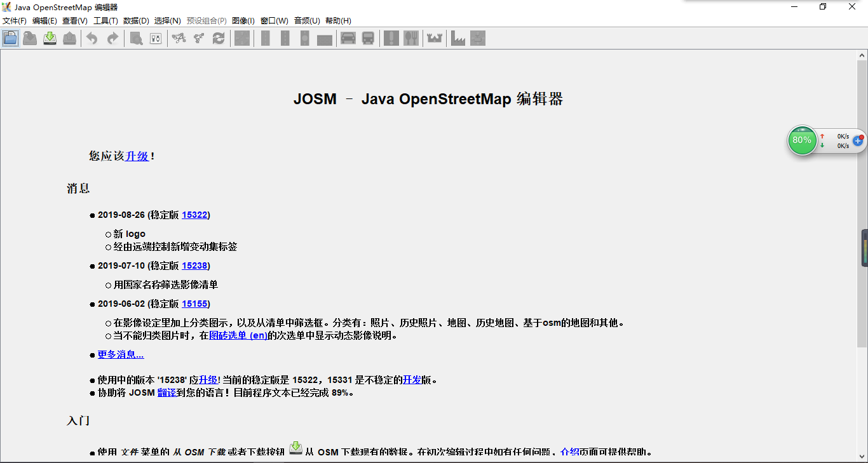Click the 更多消息... link

click(x=119, y=354)
